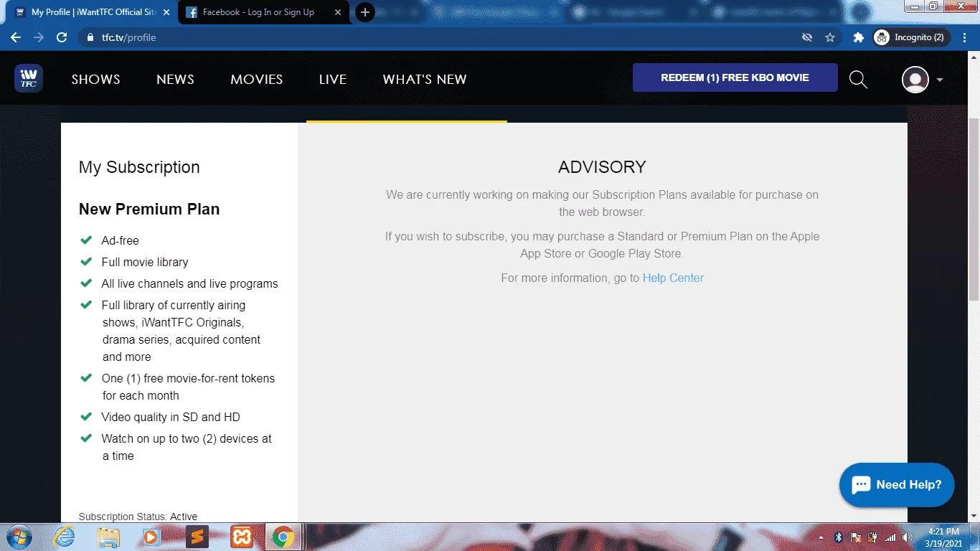This screenshot has width=980, height=551.
Task: Click the battery power plug tray icon
Action: click(x=872, y=537)
